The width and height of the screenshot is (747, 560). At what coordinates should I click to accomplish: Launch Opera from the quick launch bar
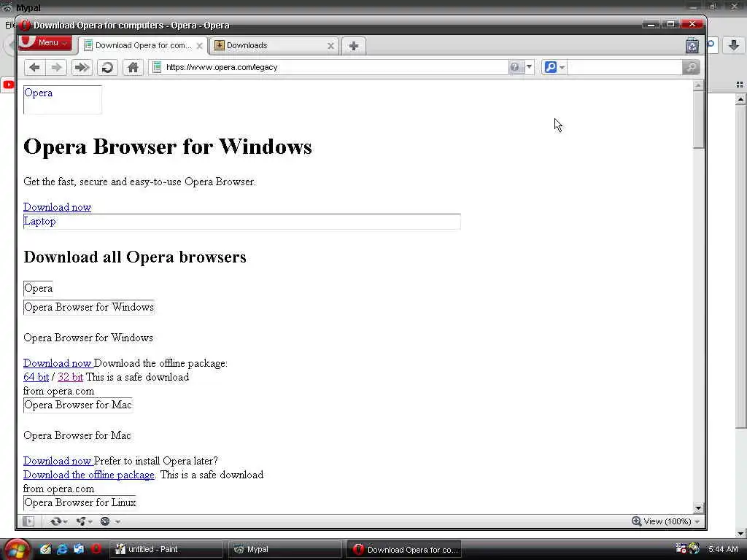click(x=96, y=549)
